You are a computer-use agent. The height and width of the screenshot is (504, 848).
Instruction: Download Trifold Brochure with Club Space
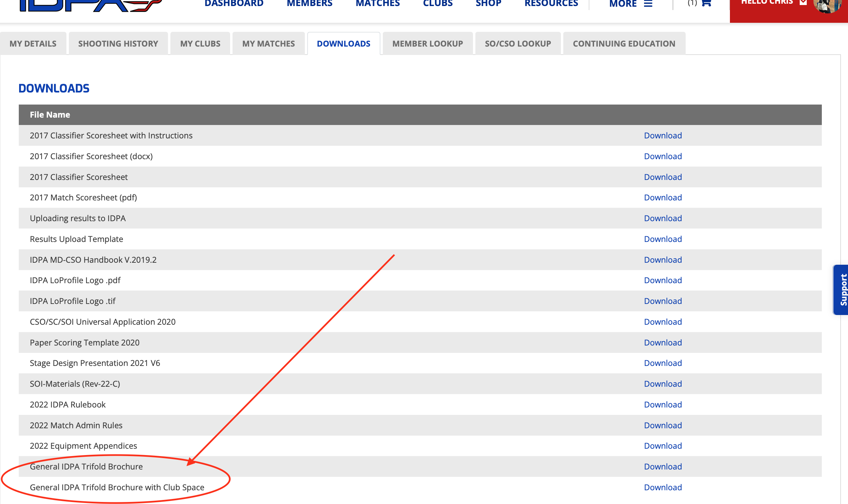coord(662,487)
